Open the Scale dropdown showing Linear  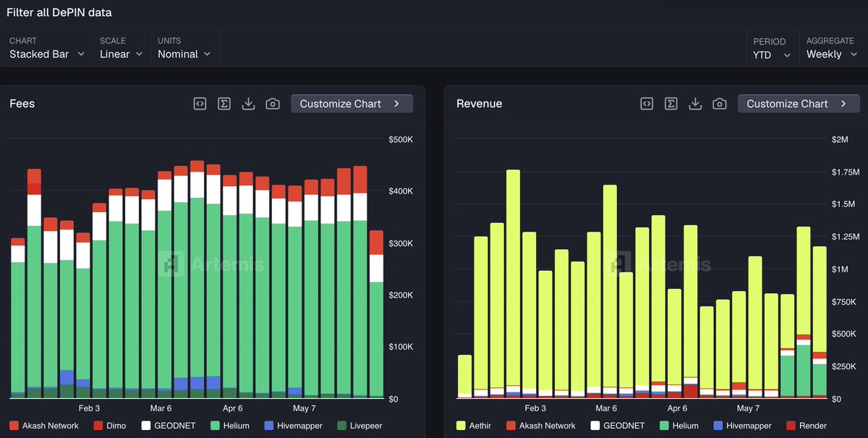point(122,49)
